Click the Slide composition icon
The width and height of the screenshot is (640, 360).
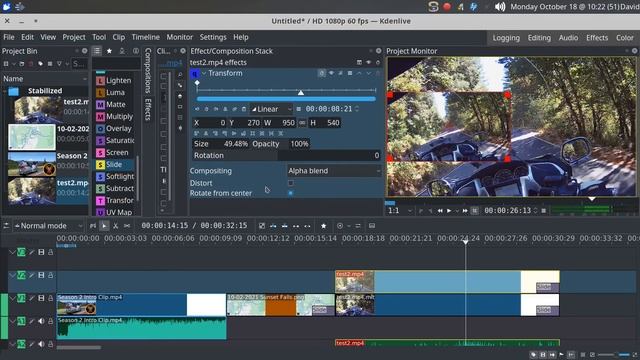point(100,164)
